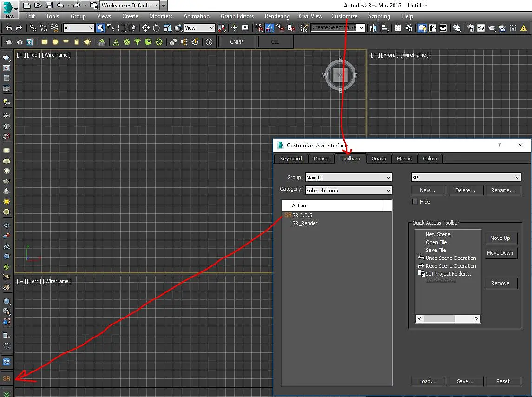Click the CMPP toolbar button
532x397 pixels.
(236, 42)
